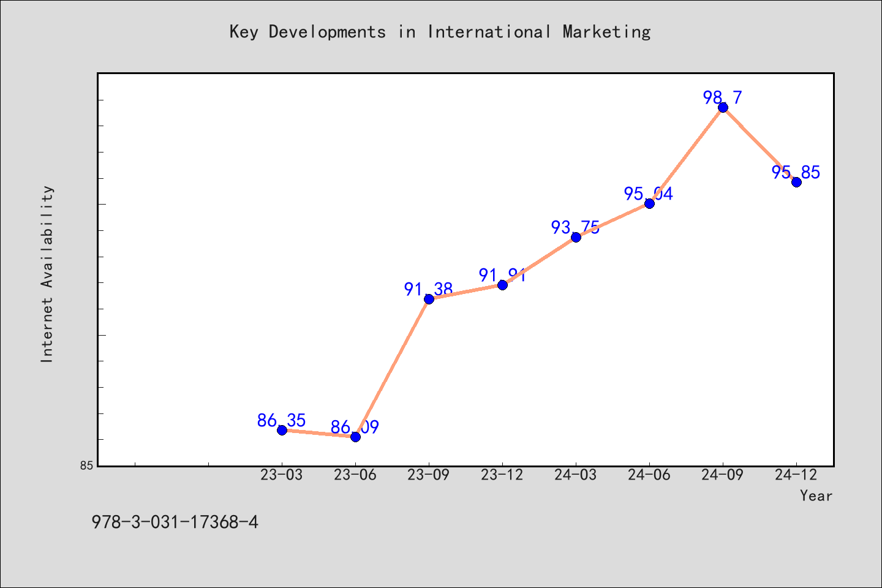Select the data point labeled 86.09
Image resolution: width=882 pixels, height=588 pixels.
coord(355,437)
